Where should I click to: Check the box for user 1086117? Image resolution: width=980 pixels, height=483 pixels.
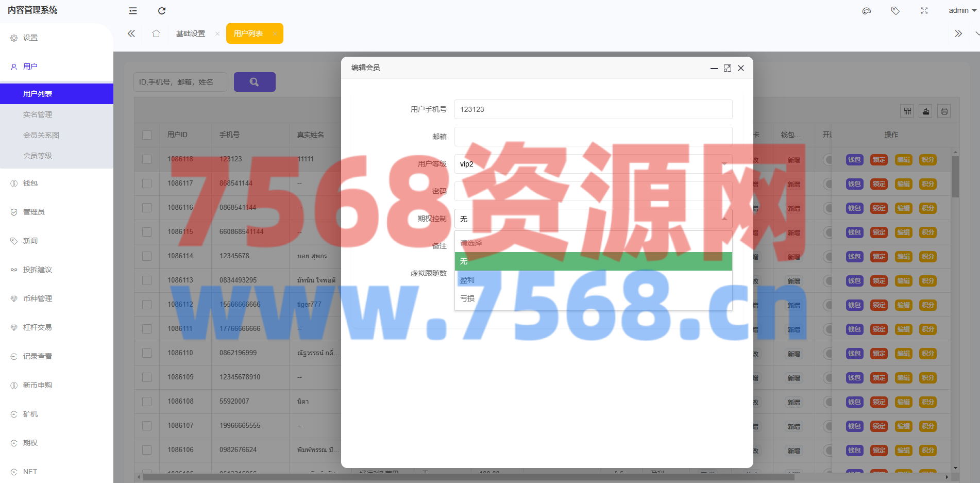pos(147,184)
